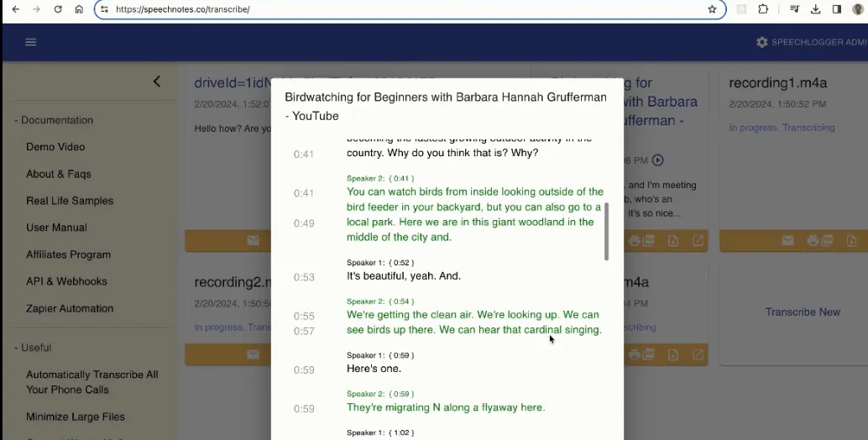Open Real Life Samples link
Image resolution: width=868 pixels, height=440 pixels.
[x=70, y=201]
